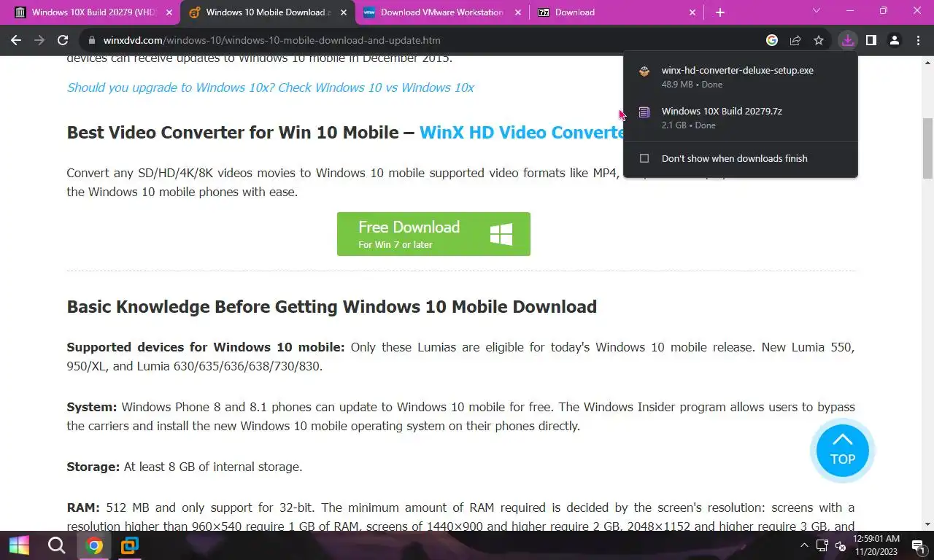Click the muted volume tray icon

pos(840,545)
